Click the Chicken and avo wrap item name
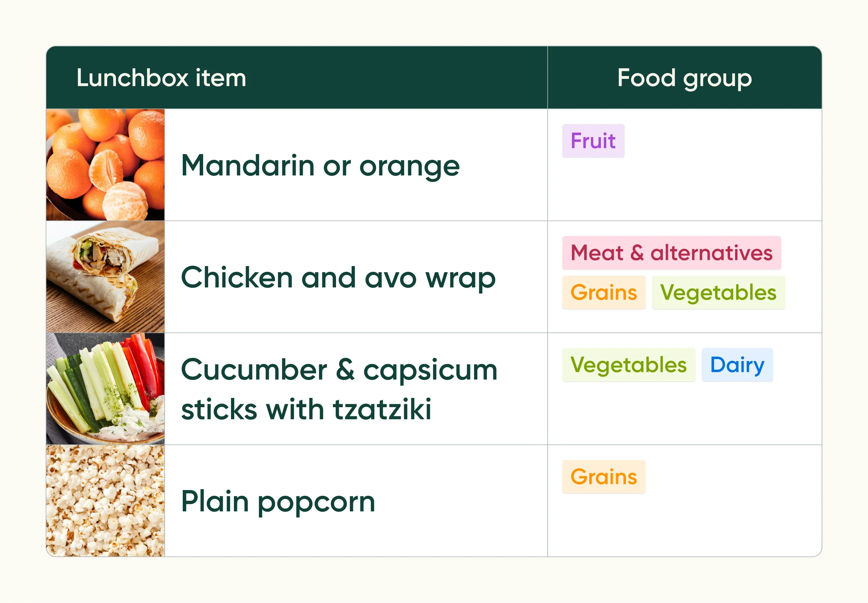The width and height of the screenshot is (868, 603). click(x=338, y=278)
